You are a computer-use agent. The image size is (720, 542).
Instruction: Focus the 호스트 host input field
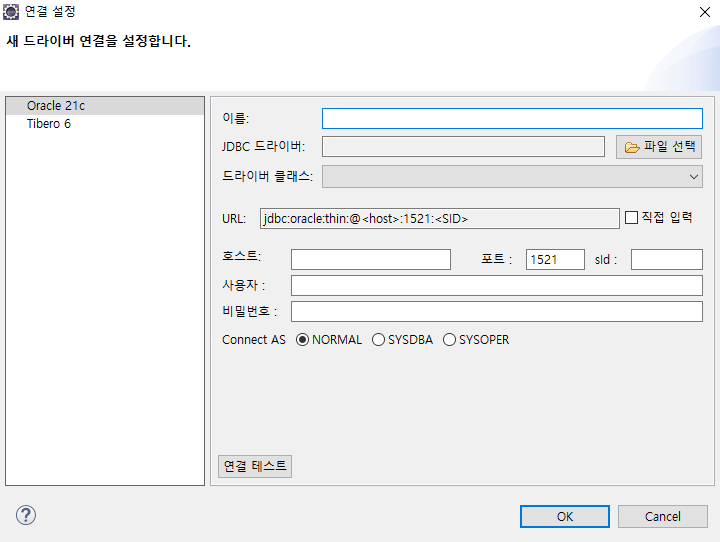tap(371, 260)
